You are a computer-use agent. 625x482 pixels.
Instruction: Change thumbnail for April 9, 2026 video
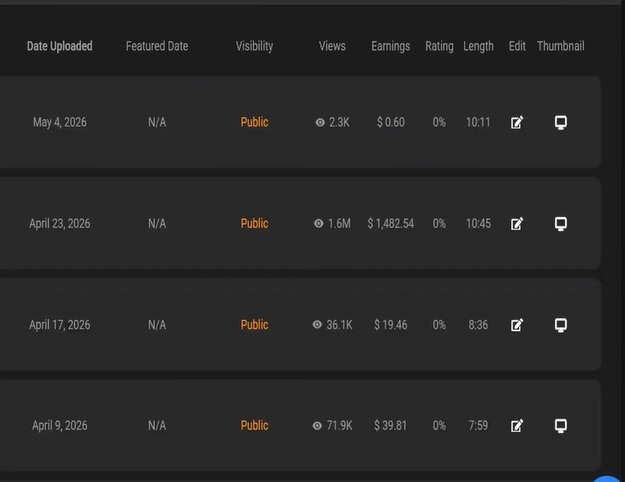tap(561, 426)
